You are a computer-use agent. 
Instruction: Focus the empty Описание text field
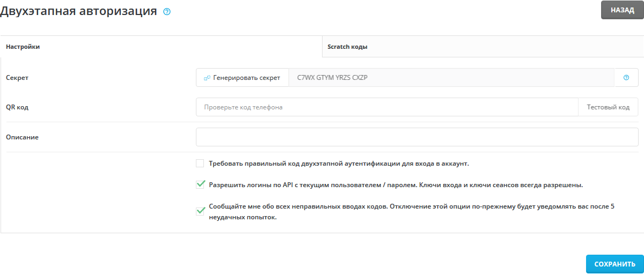[417, 137]
